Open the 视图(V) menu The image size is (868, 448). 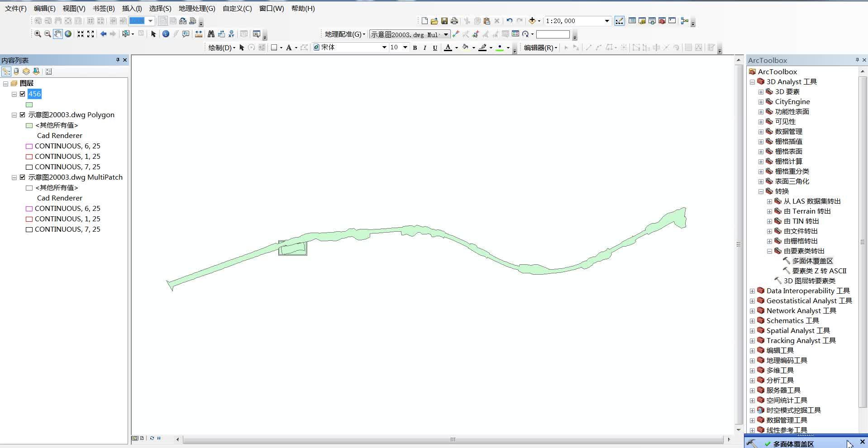click(74, 9)
